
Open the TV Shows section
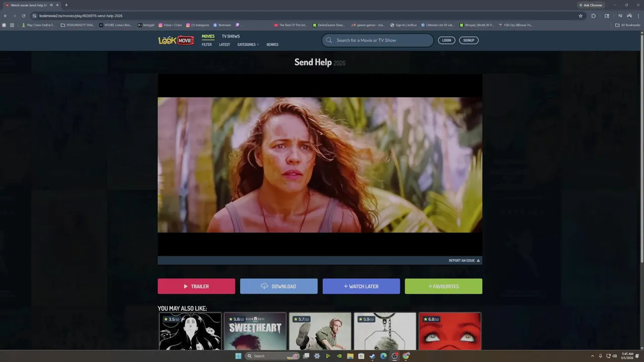[231, 36]
